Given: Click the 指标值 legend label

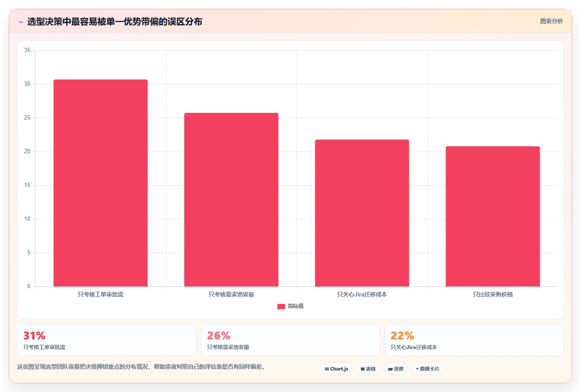Looking at the screenshot, I should click(x=296, y=306).
